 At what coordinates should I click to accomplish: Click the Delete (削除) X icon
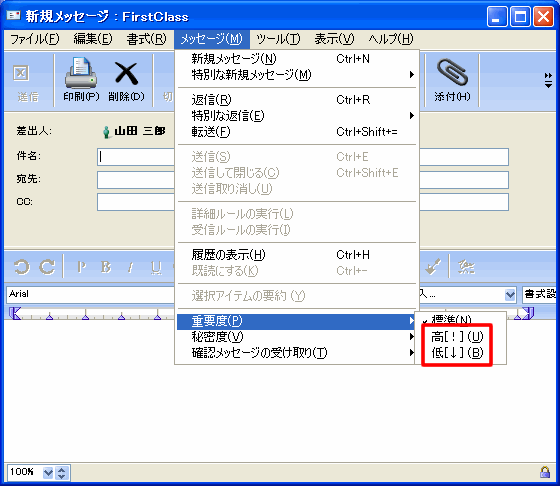(x=126, y=74)
